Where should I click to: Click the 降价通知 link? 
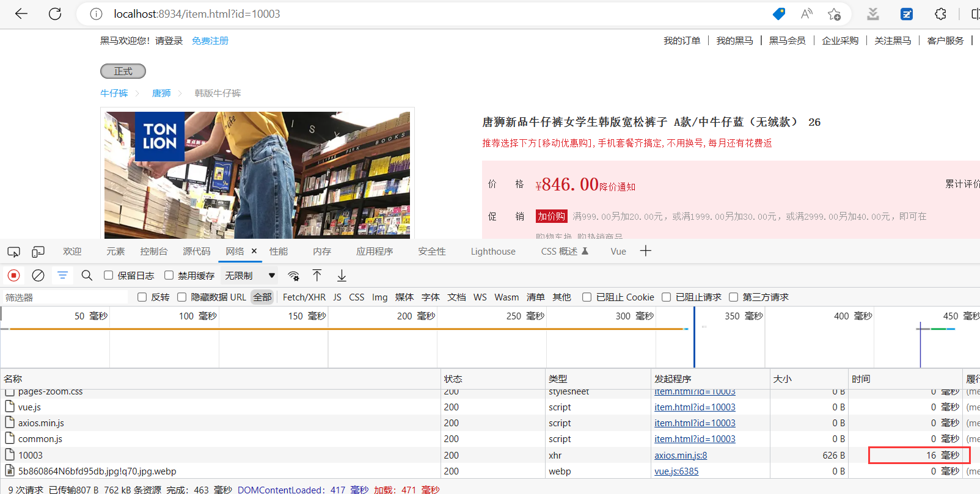coord(617,186)
